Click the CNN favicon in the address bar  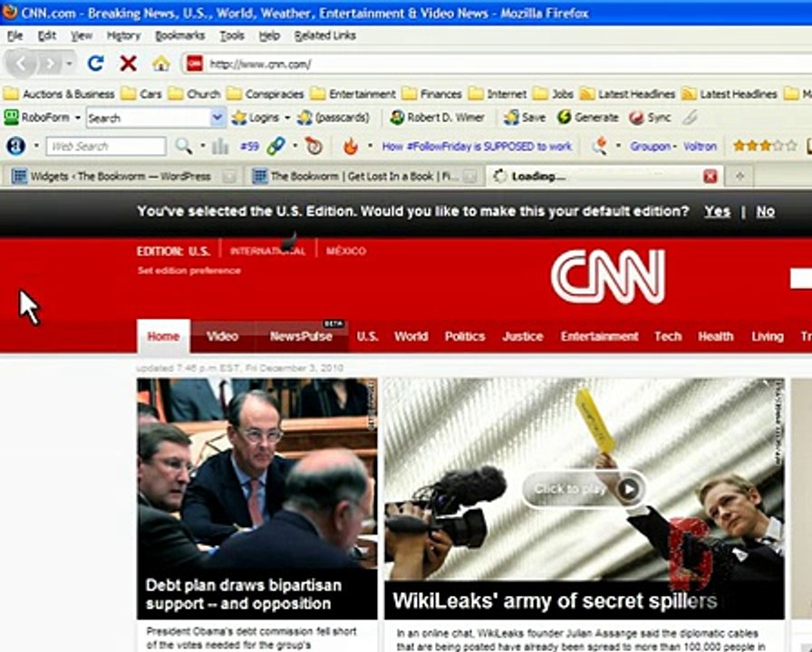tap(194, 63)
